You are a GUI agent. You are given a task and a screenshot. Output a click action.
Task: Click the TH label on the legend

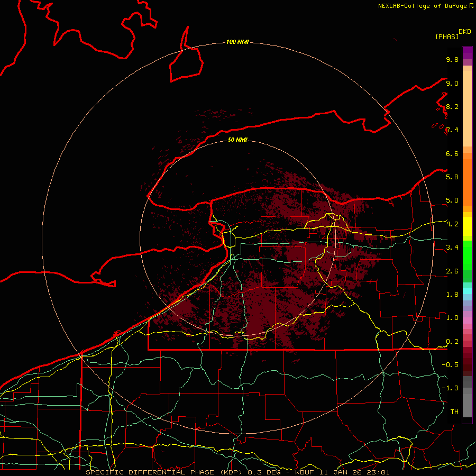click(x=454, y=411)
